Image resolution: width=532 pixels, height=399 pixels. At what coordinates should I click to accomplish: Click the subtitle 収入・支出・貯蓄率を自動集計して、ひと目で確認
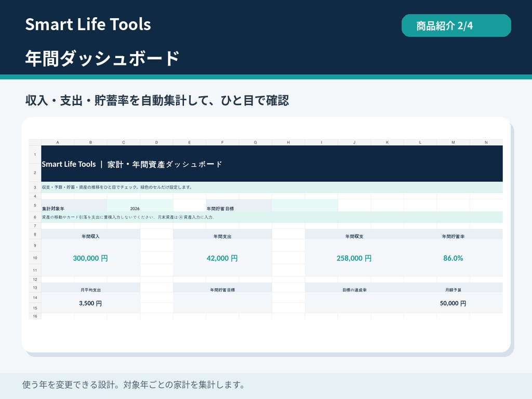pyautogui.click(x=157, y=100)
